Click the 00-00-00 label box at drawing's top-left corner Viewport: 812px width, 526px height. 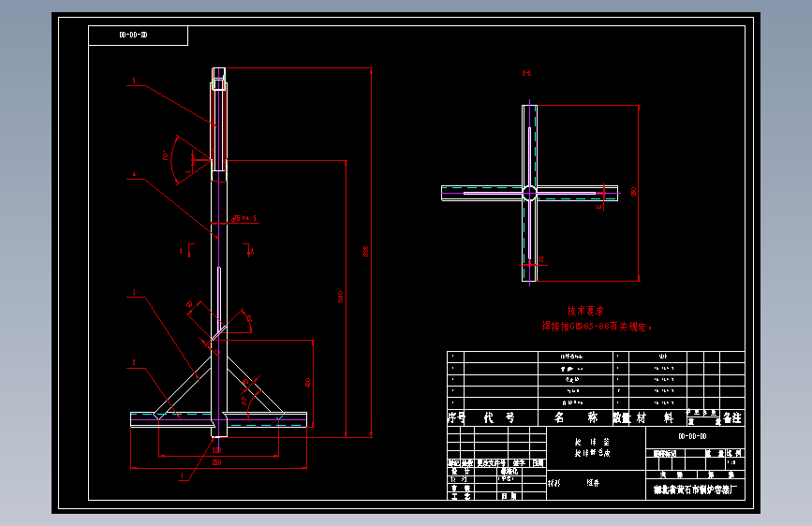(139, 36)
